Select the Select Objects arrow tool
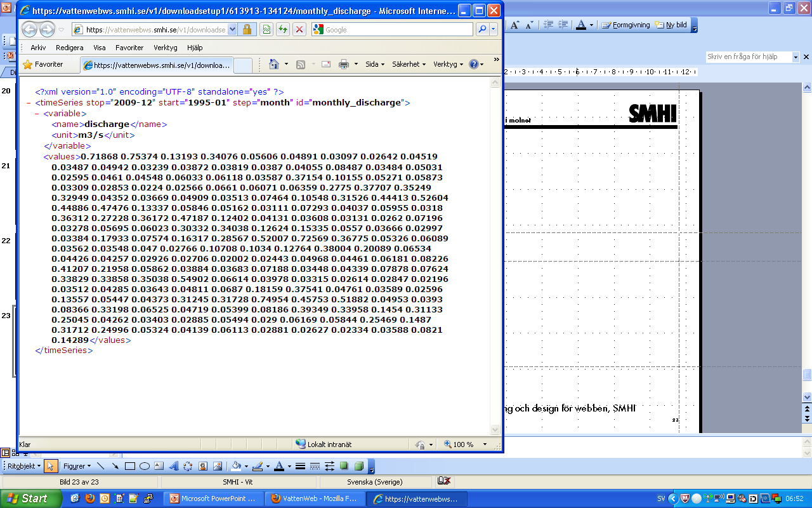Screen dimensions: 812x508 click(x=51, y=466)
